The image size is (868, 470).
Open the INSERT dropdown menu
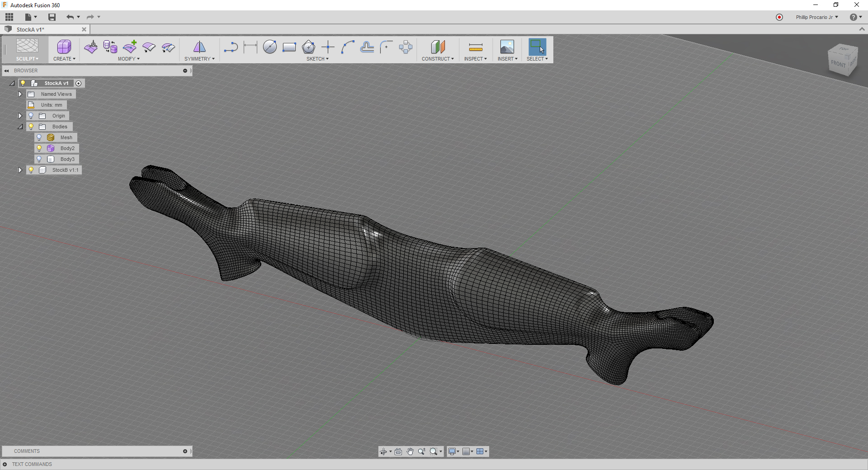point(507,59)
